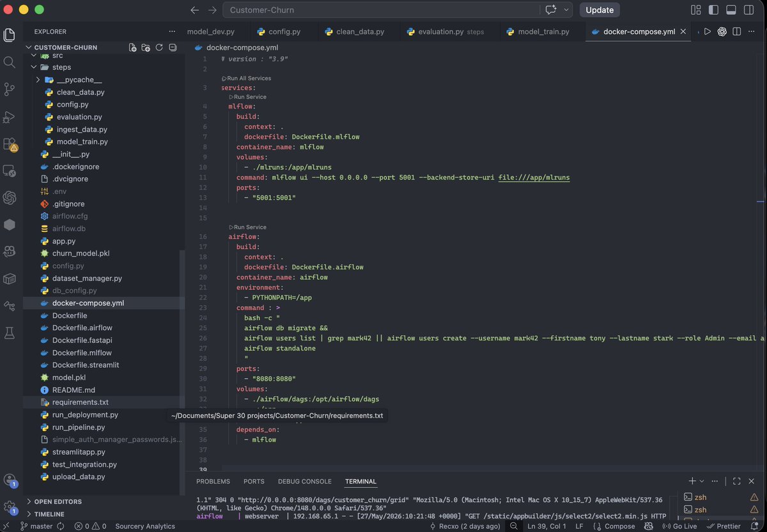Open the Remote Explorer view
The width and height of the screenshot is (767, 532).
(10, 171)
